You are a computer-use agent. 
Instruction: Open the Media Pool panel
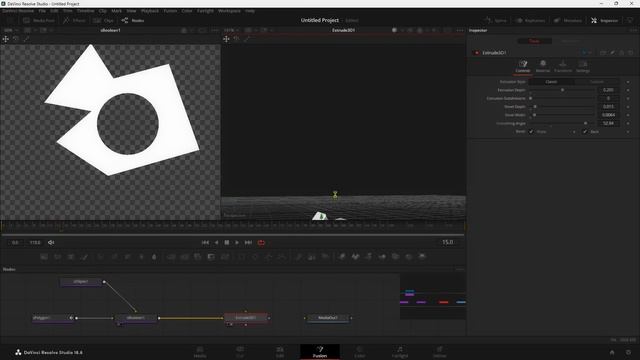[x=39, y=20]
